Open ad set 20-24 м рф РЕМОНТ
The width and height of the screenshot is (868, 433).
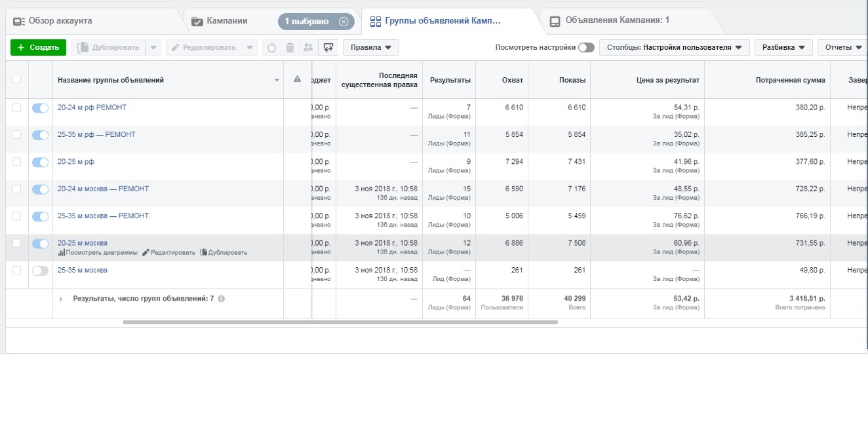click(x=92, y=107)
